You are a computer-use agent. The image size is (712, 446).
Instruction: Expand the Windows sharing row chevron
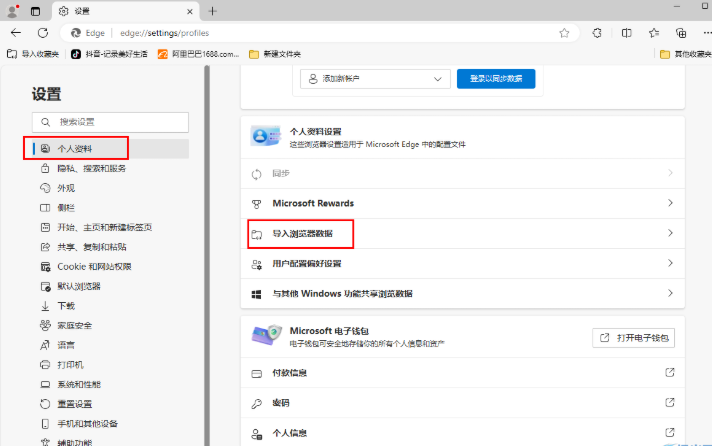[x=670, y=293]
